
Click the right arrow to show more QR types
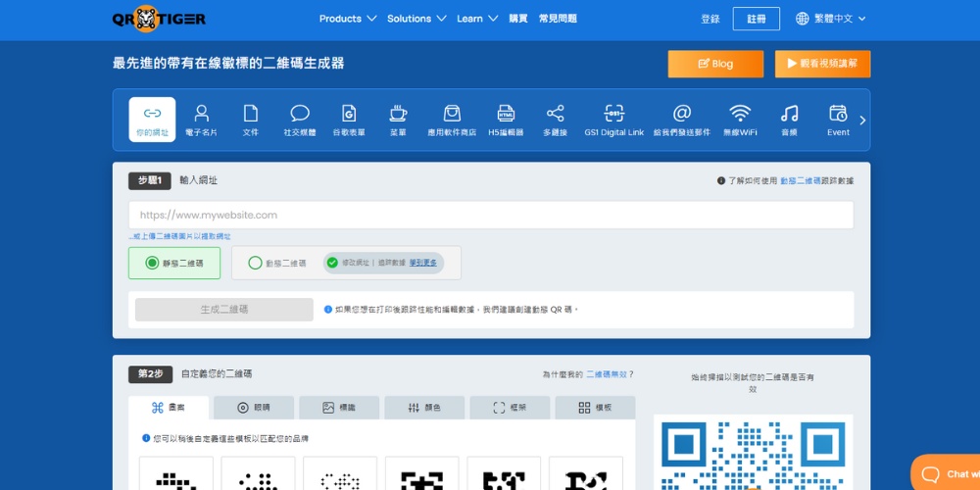click(862, 120)
